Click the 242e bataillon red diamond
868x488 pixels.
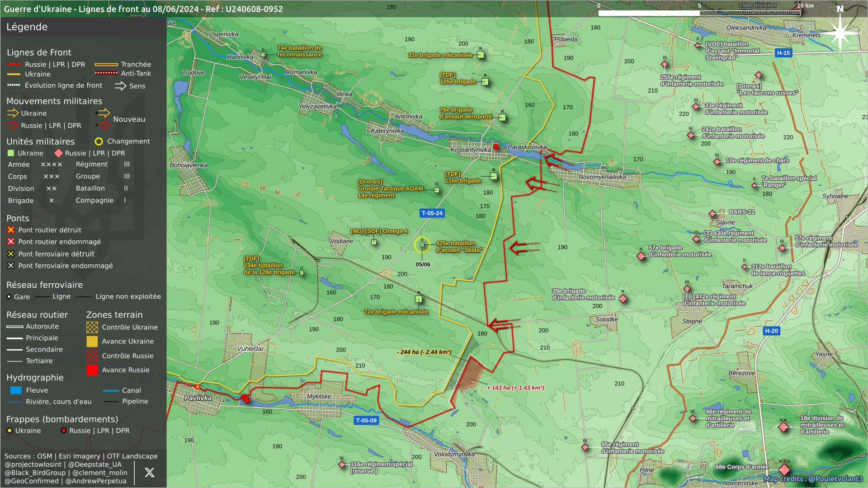pos(691,135)
